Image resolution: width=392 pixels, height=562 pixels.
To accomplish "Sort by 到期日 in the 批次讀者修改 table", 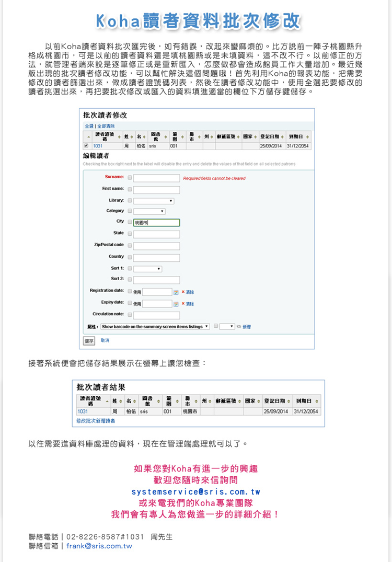I will [x=298, y=136].
